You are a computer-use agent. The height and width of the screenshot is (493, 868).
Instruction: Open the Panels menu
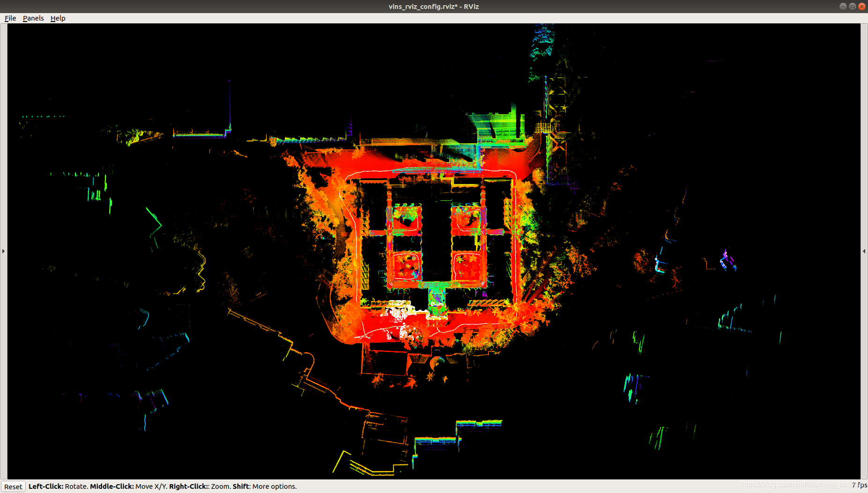click(x=33, y=18)
